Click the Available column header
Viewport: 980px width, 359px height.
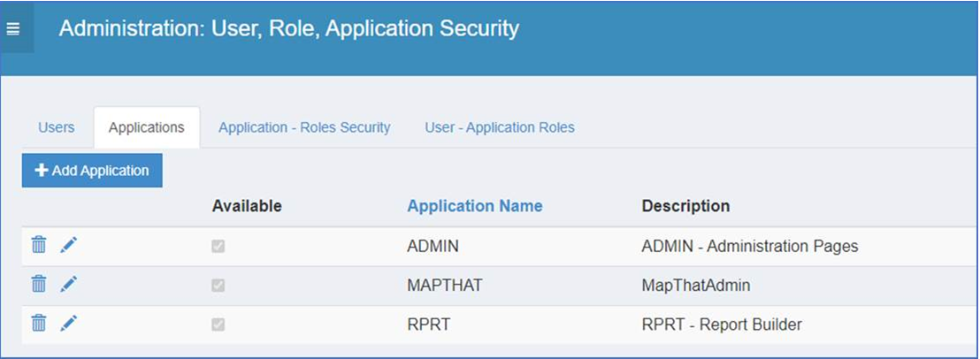[x=247, y=206]
